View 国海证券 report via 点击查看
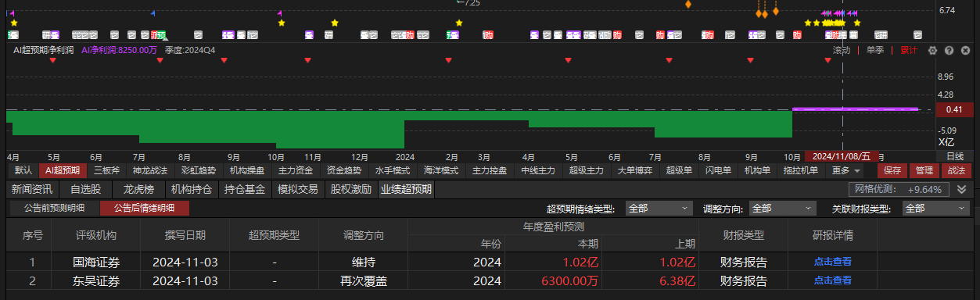The image size is (980, 300). tap(832, 262)
